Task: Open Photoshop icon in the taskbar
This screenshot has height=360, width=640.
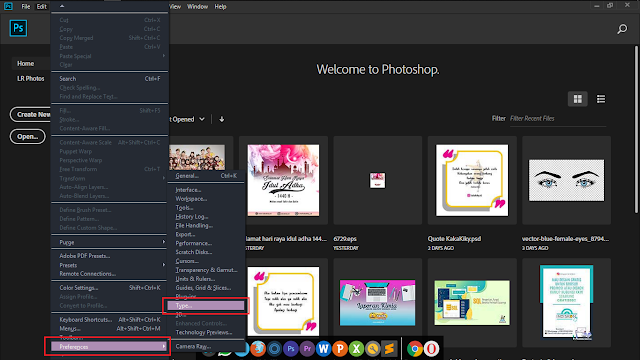Action: point(291,349)
